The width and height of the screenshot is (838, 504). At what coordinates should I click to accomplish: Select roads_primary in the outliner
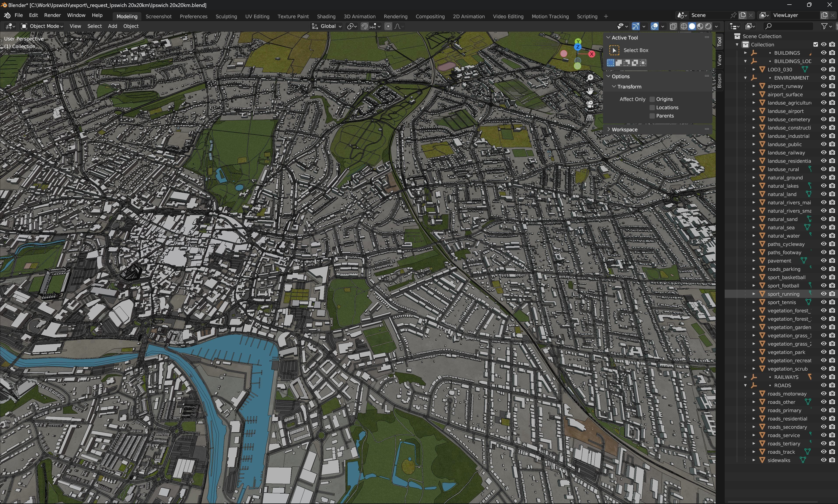pos(784,410)
